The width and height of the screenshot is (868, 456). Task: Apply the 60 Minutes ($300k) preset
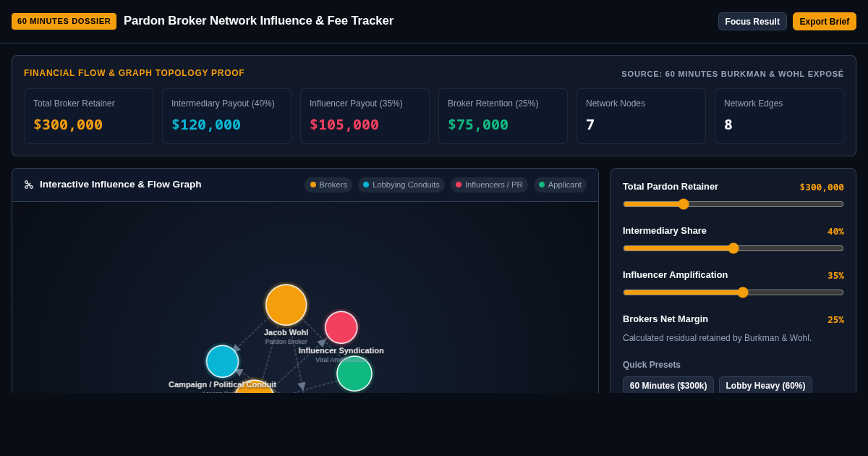[668, 385]
